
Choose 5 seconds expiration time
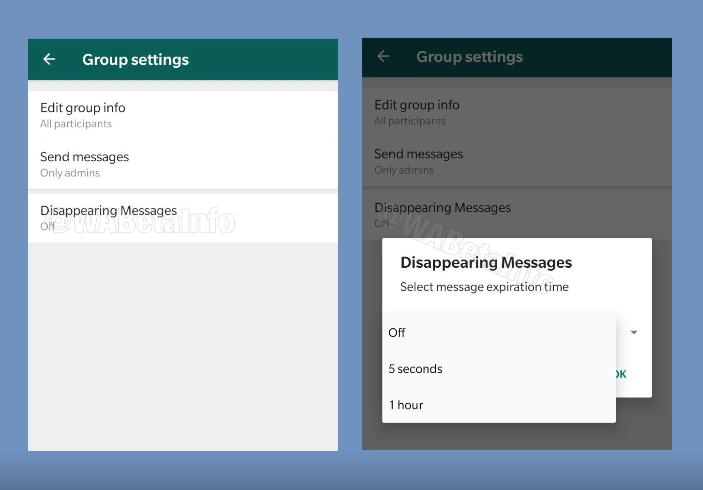(x=499, y=369)
